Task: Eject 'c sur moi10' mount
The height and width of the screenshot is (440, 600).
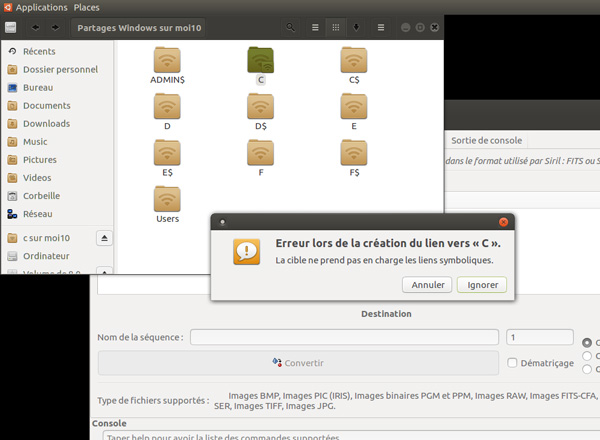Action: pyautogui.click(x=104, y=238)
